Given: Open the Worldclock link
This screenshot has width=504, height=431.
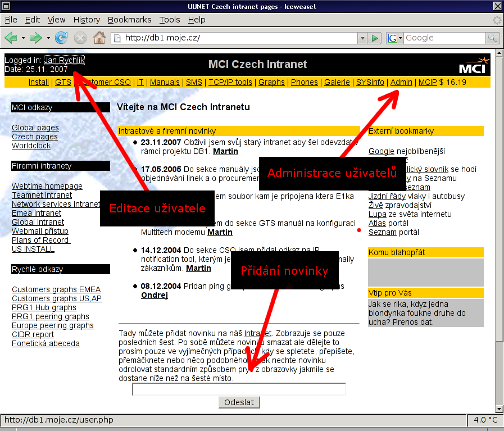Looking at the screenshot, I should [x=31, y=146].
